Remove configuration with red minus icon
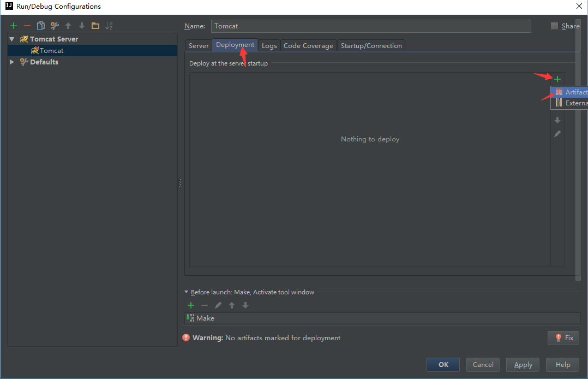Viewport: 588px width, 379px height. (x=27, y=26)
